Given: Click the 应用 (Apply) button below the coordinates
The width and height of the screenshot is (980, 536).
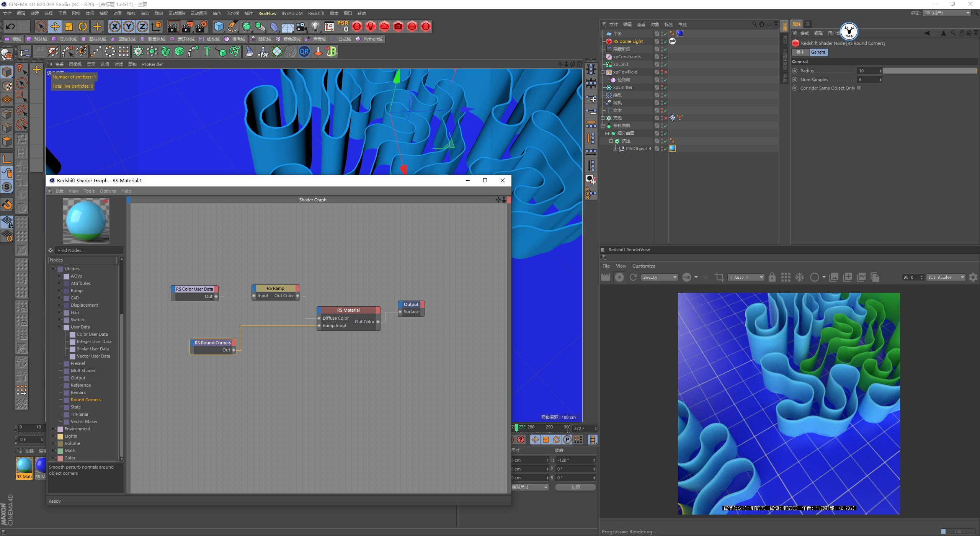Looking at the screenshot, I should pos(575,487).
